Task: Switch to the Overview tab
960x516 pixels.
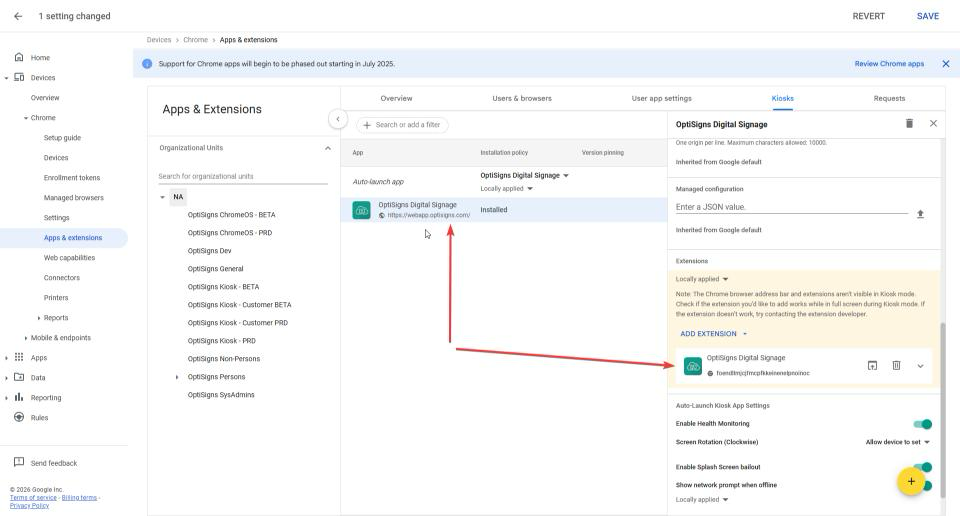Action: tap(396, 98)
